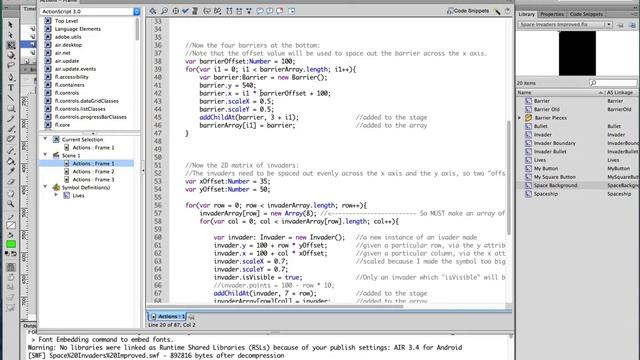Select the Spaceship library item
The image size is (640, 360).
tap(546, 194)
